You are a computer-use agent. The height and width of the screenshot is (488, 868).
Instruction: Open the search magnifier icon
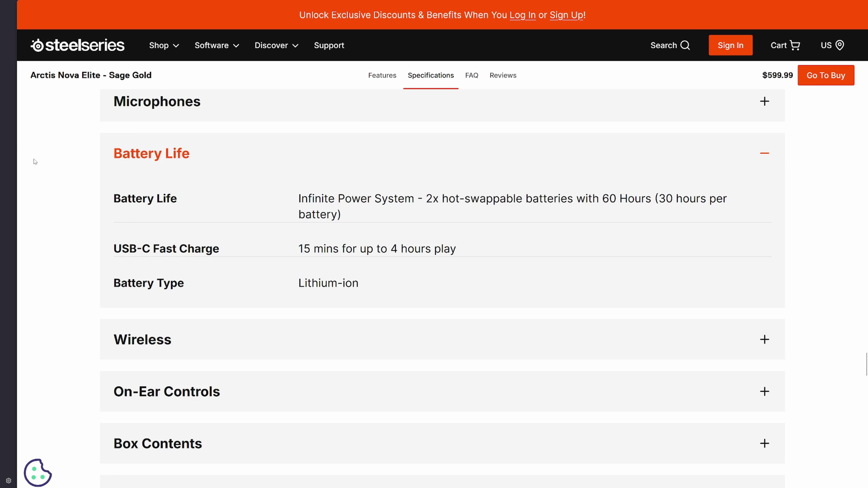[685, 45]
